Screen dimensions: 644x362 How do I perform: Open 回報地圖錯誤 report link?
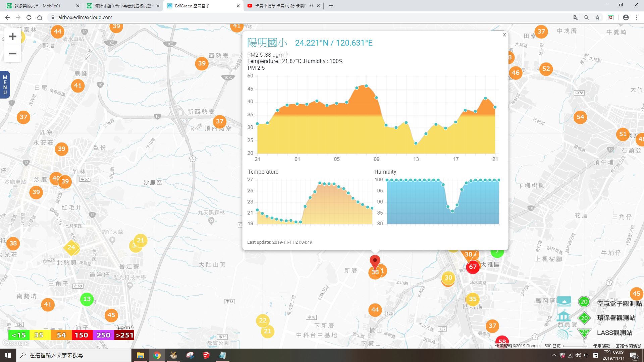pyautogui.click(x=628, y=346)
